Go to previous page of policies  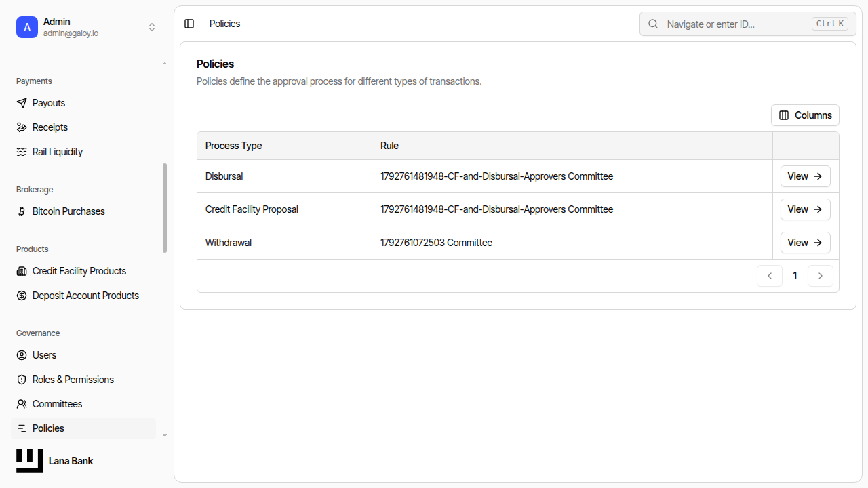pos(770,276)
